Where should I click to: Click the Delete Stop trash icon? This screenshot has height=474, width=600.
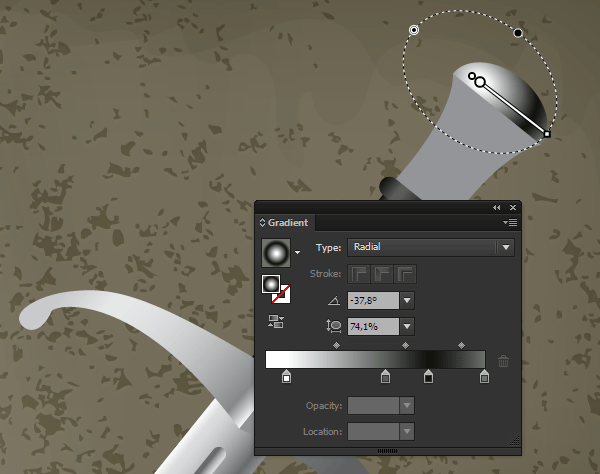pyautogui.click(x=503, y=361)
